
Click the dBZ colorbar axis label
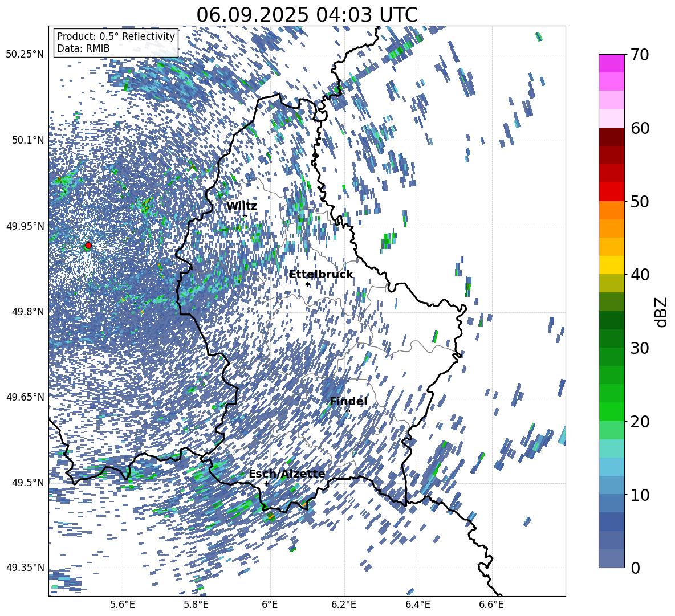tap(661, 312)
